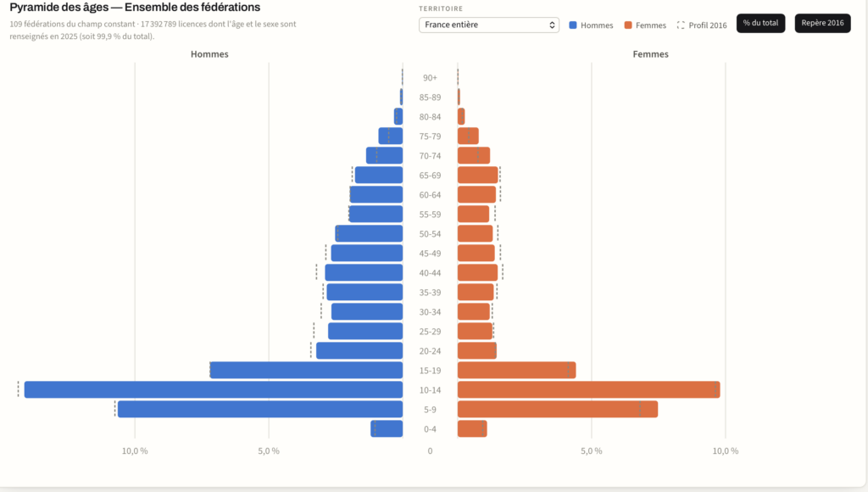868x492 pixels.
Task: Select the Femmes legend label
Action: pos(651,25)
